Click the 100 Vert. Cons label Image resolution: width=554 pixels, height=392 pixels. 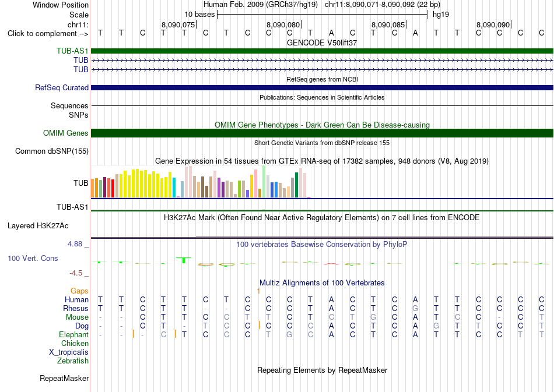click(x=33, y=258)
